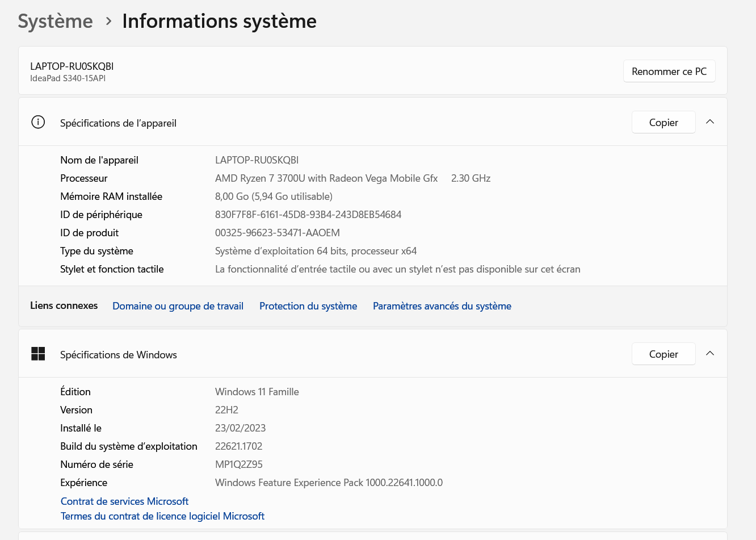Select the 2.30 GHz clock speed value

tap(471, 178)
